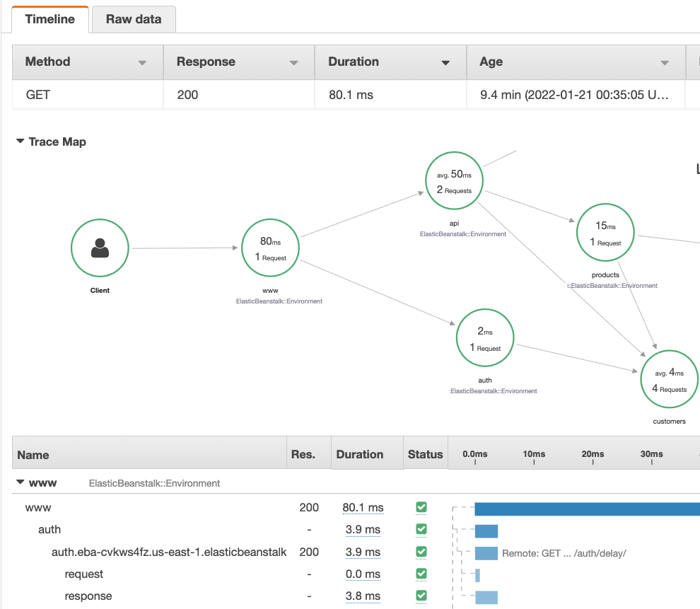Click status checkmark in the auth row

click(x=421, y=529)
